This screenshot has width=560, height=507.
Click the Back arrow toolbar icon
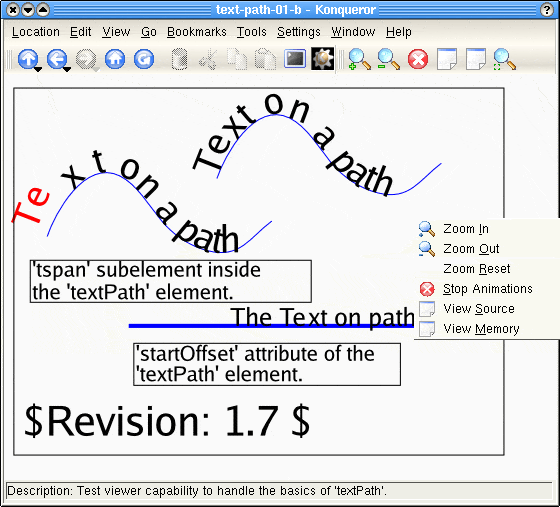[x=57, y=59]
